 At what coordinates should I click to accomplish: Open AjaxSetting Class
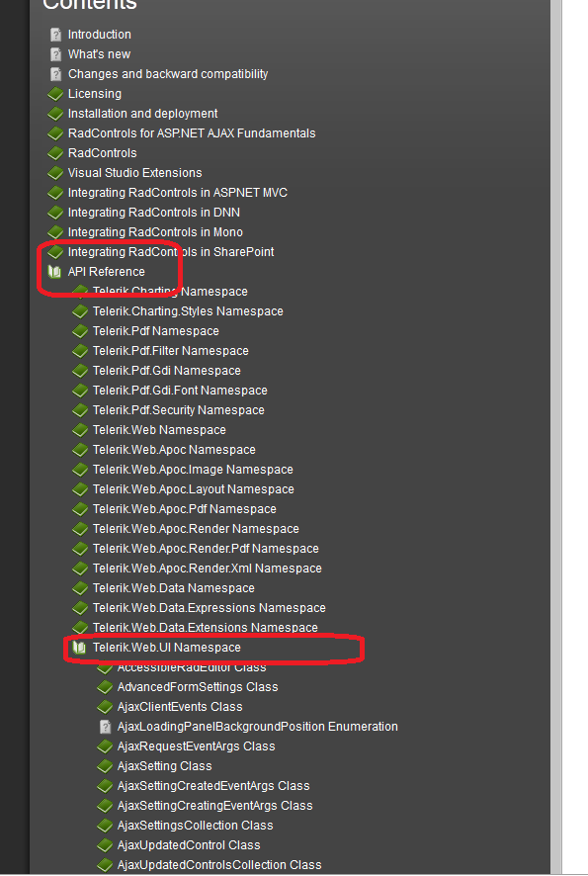164,766
